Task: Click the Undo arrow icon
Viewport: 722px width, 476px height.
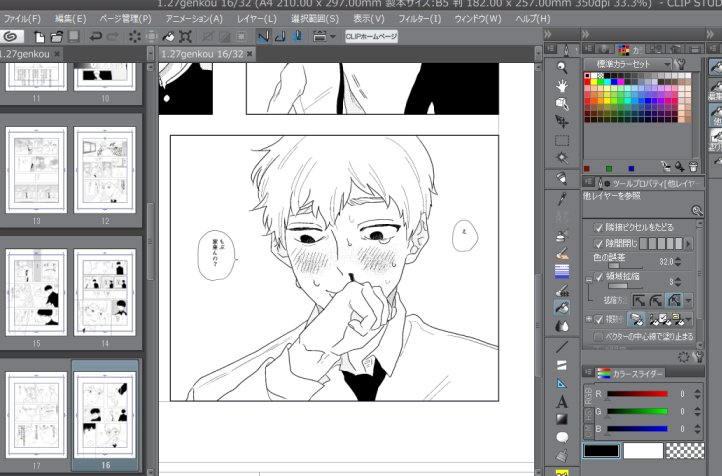Action: click(95, 36)
